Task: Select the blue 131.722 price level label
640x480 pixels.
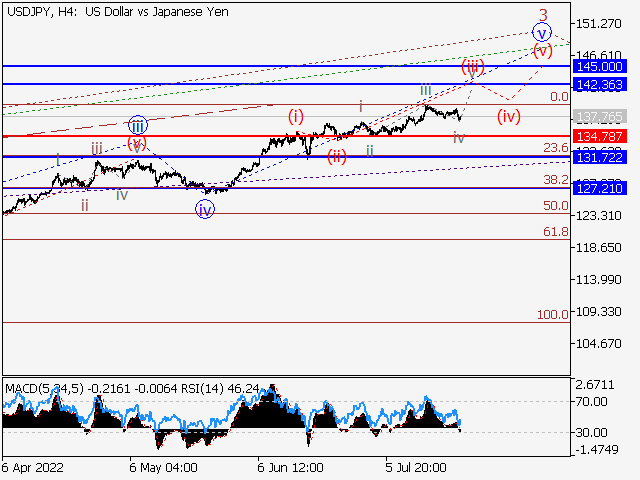Action: click(x=599, y=157)
